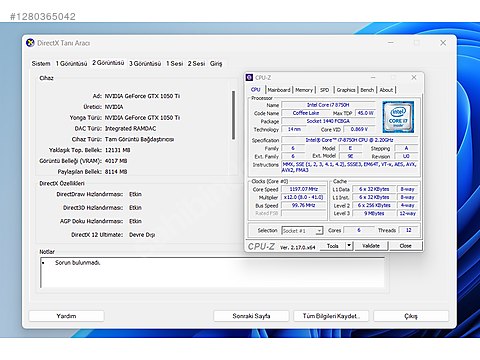480x360 pixels.
Task: Click the Socket 1440 FCBGA package field
Action: pyautogui.click(x=328, y=121)
